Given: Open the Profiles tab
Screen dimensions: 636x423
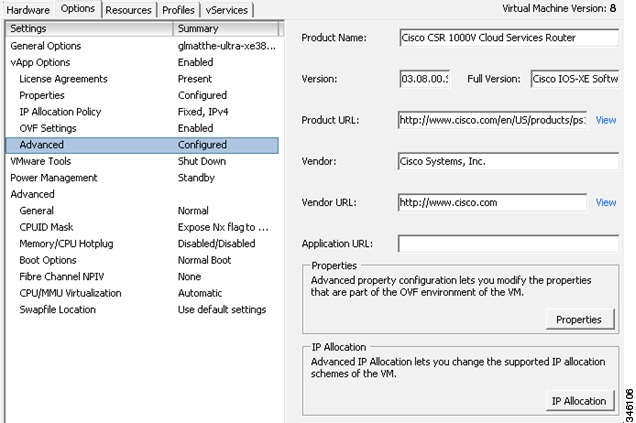Looking at the screenshot, I should tap(178, 10).
